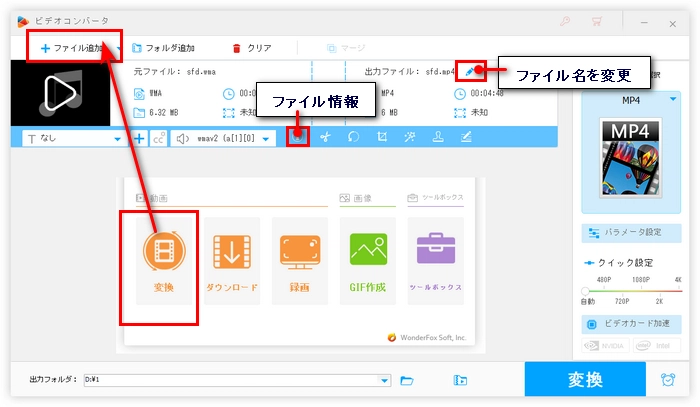Click the alarm clock schedule icon
This screenshot has width=700, height=407.
coord(667,380)
